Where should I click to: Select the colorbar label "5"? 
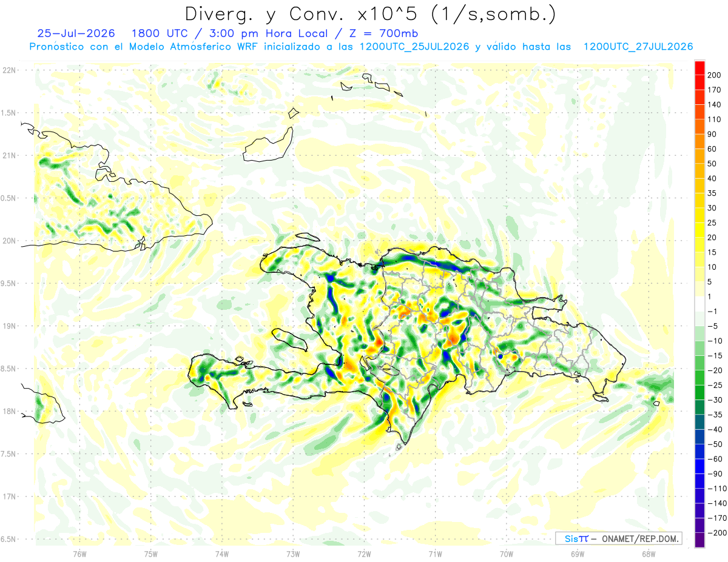point(710,282)
